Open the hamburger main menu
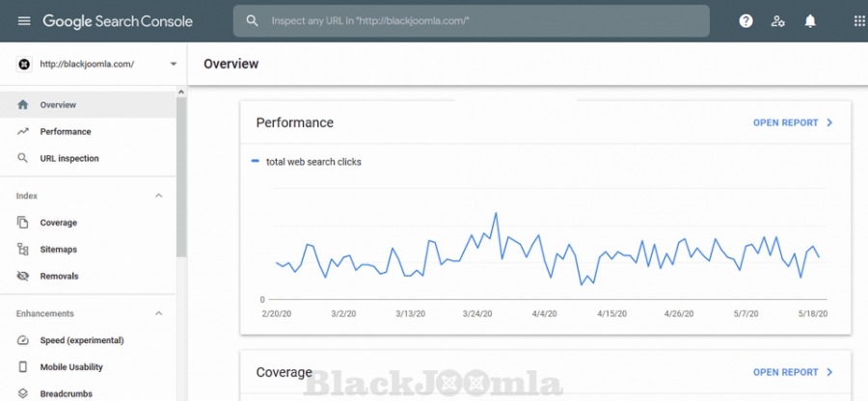Screen dimensions: 868x401 23,21
